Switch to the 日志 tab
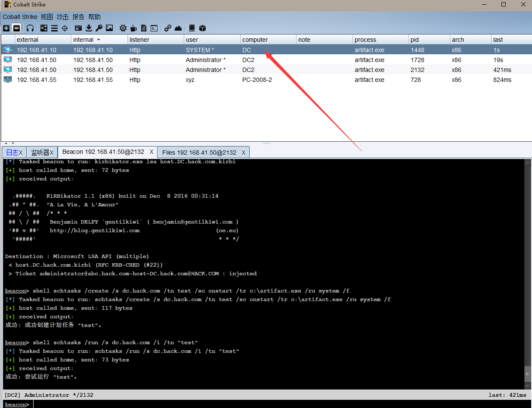The image size is (532, 408). [x=14, y=153]
